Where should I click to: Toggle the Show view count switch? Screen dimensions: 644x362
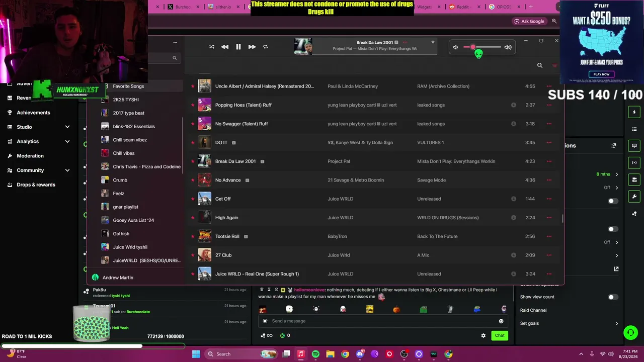tap(612, 297)
